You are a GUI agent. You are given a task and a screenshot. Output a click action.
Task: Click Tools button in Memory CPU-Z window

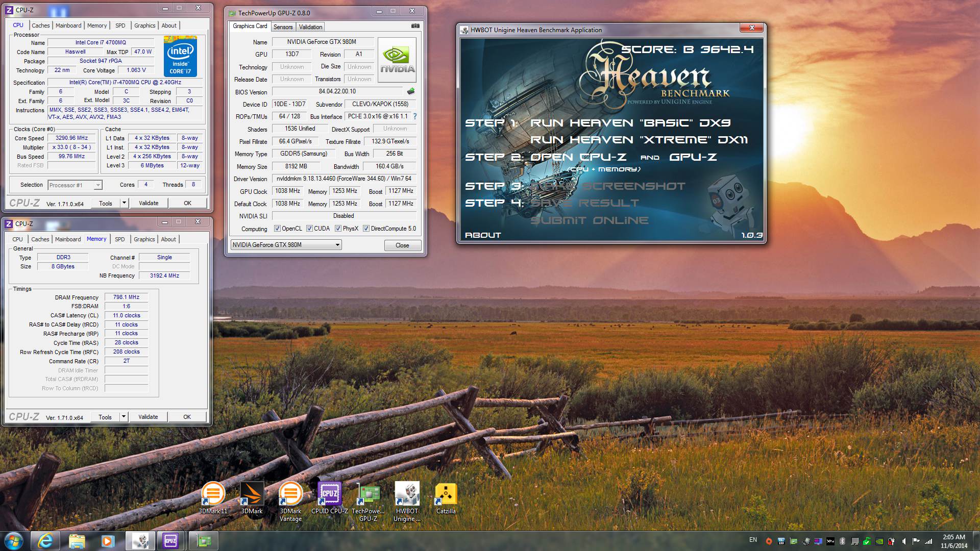tap(105, 417)
